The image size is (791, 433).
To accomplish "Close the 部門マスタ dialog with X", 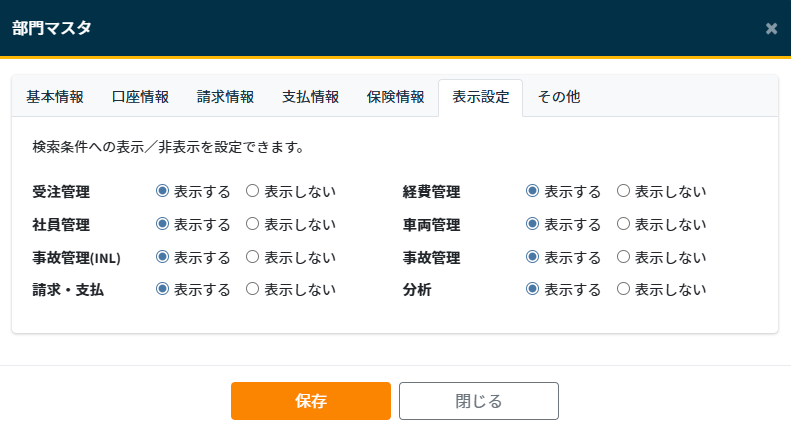I will pos(771,28).
